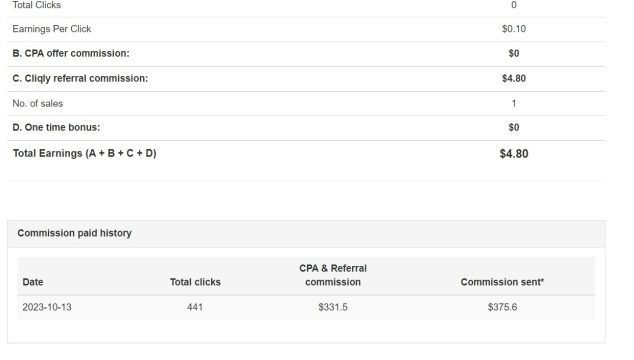Click the Total Clicks row label

tap(37, 5)
